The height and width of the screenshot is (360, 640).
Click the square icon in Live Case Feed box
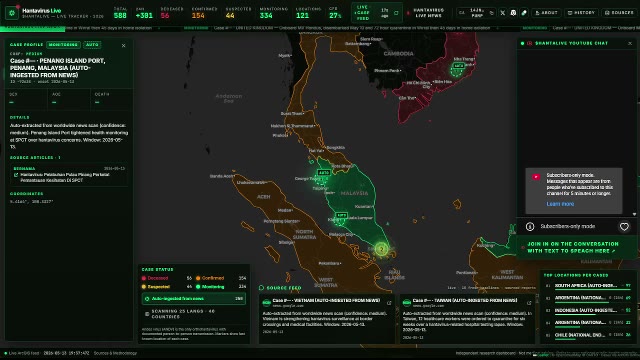(x=396, y=13)
